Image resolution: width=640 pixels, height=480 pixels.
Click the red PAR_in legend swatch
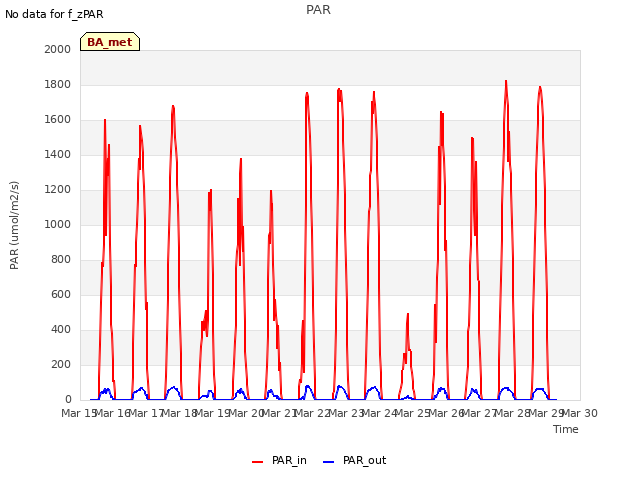pyautogui.click(x=258, y=462)
